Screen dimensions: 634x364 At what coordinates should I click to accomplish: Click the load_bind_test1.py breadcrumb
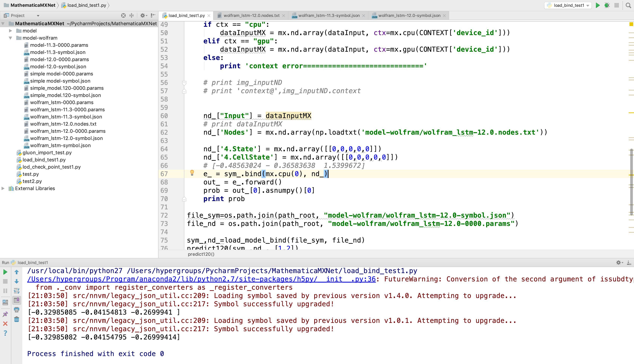(x=87, y=5)
